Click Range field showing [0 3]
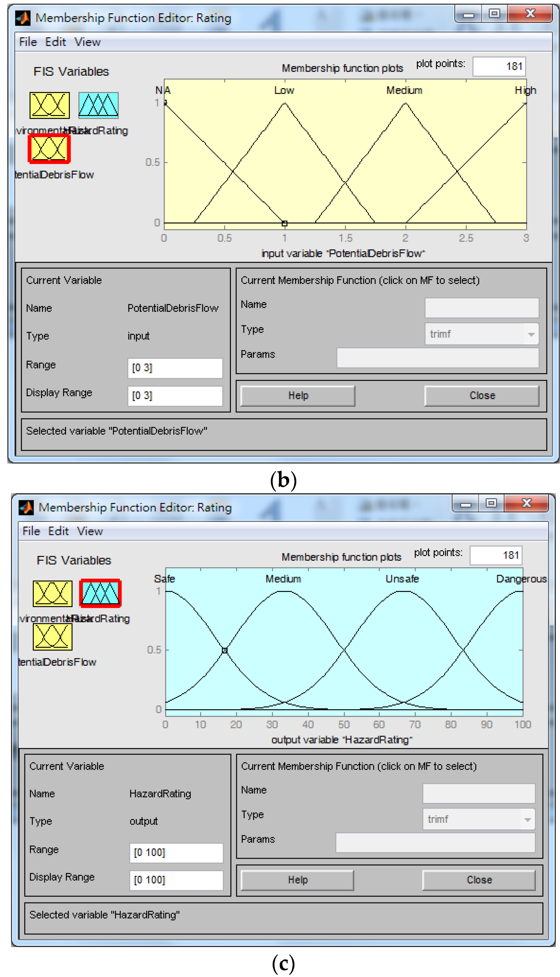This screenshot has width=560, height=977. click(x=175, y=368)
